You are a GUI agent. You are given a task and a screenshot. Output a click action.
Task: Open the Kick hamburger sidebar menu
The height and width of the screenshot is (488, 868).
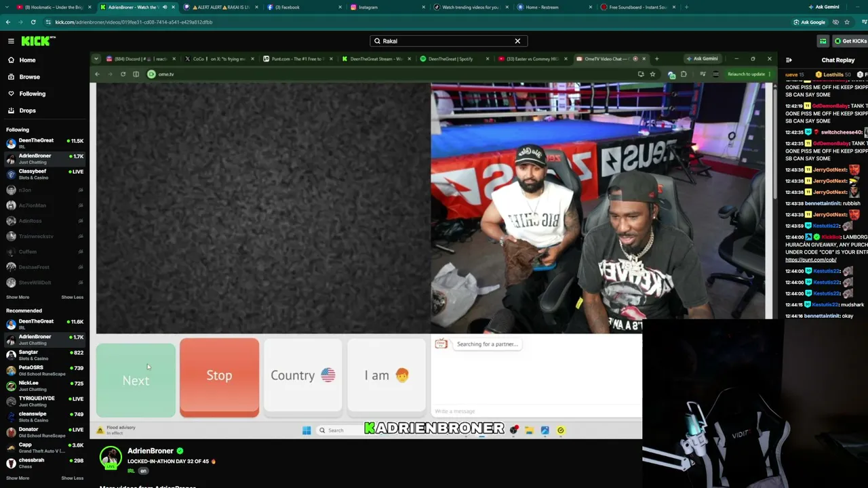(11, 41)
